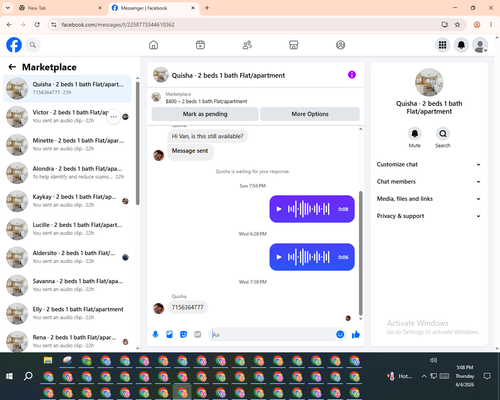This screenshot has height=400, width=500.
Task: Open the Facebook home logo
Action: [x=14, y=45]
